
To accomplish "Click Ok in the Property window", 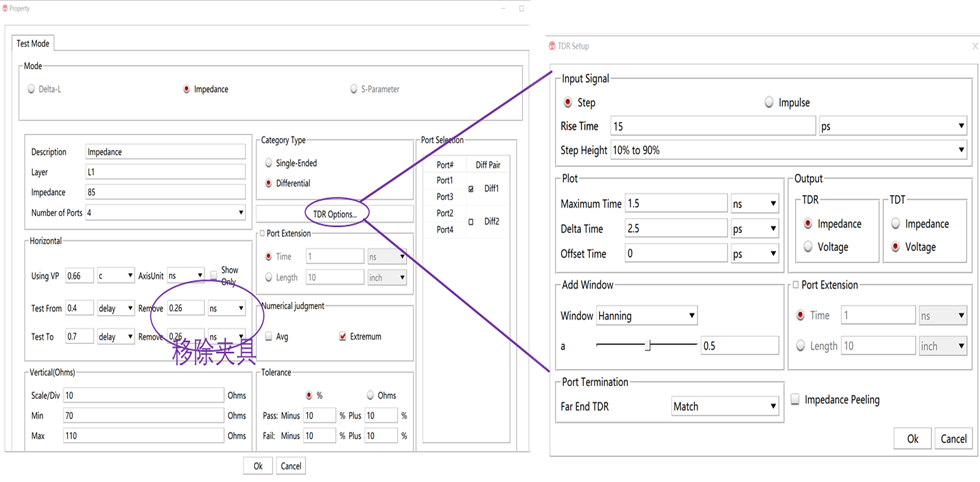I will pos(258,466).
